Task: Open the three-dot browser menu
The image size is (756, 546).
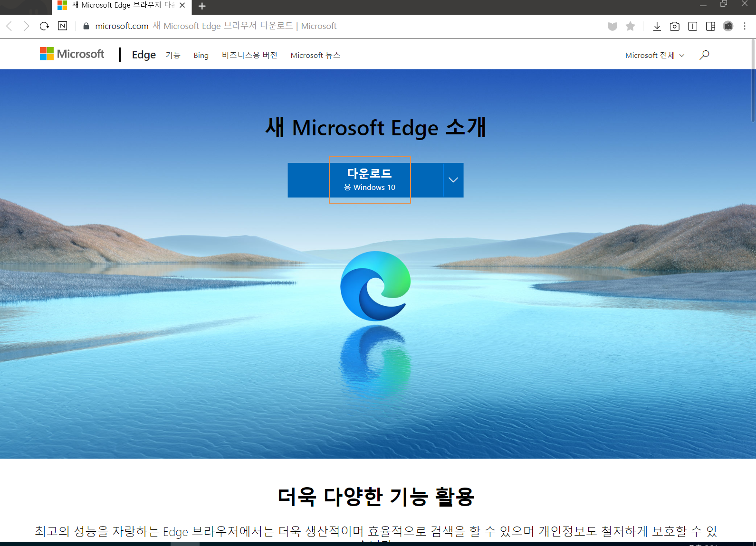Action: (x=745, y=26)
